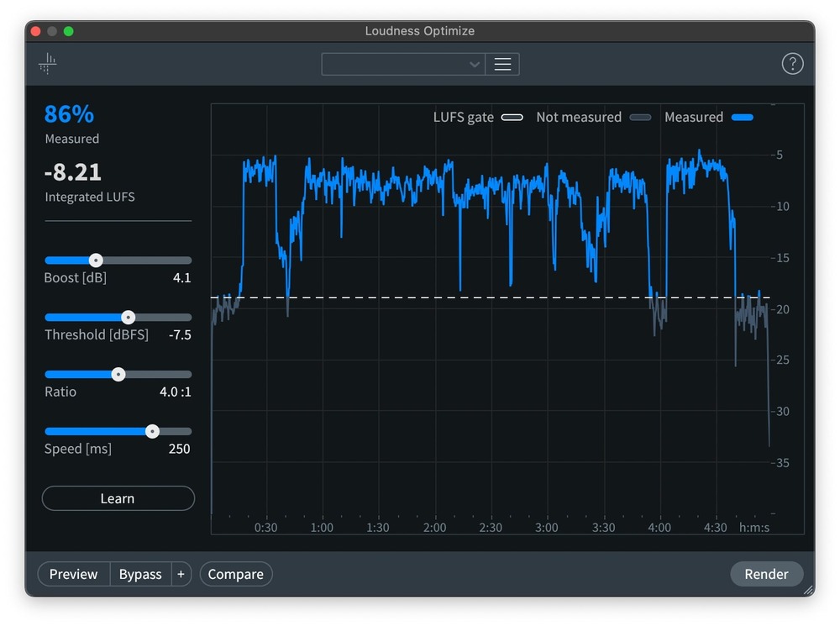Click the iZotope logo icon

click(47, 64)
